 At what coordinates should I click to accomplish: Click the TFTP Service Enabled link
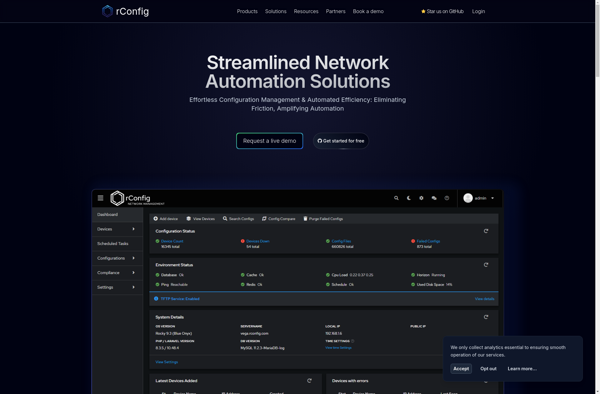point(180,299)
